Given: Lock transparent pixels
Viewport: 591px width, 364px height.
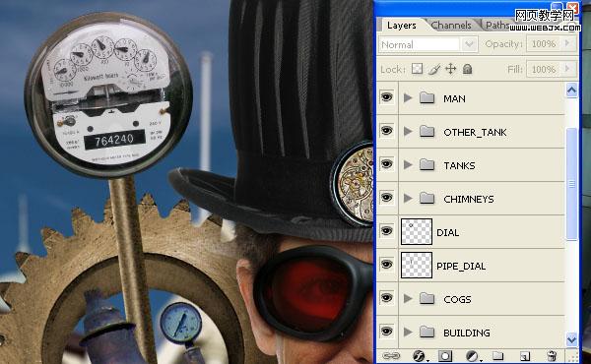Looking at the screenshot, I should (x=417, y=69).
